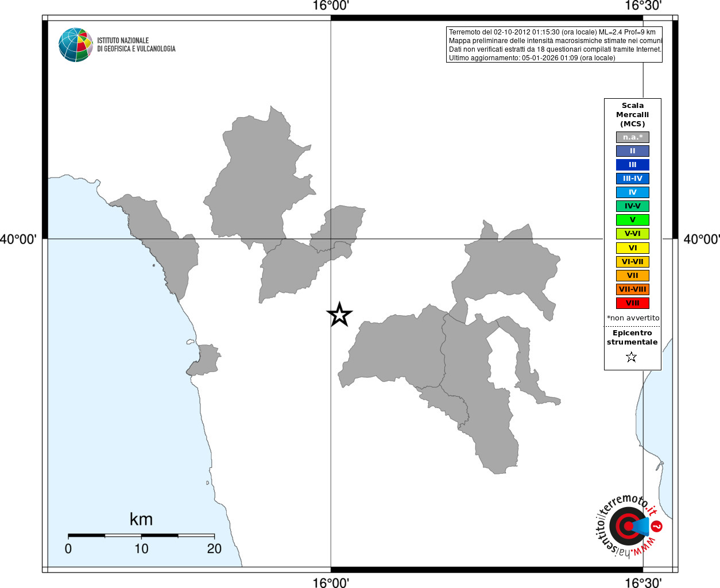Click the 40°00' latitude label on left
This screenshot has width=720, height=588.
coord(18,239)
